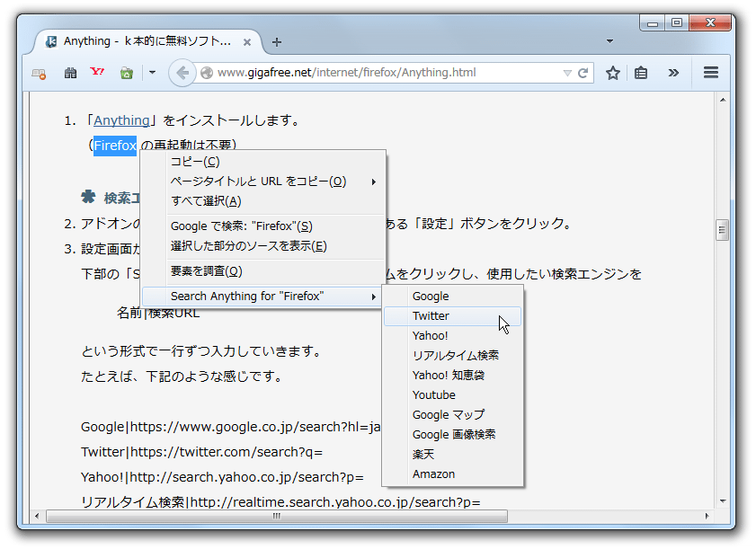Select Yahoo! 知恵袋 in the submenu

[452, 375]
